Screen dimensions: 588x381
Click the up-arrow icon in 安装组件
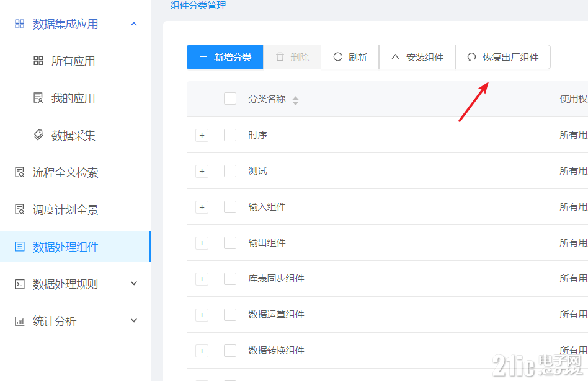[x=395, y=57]
